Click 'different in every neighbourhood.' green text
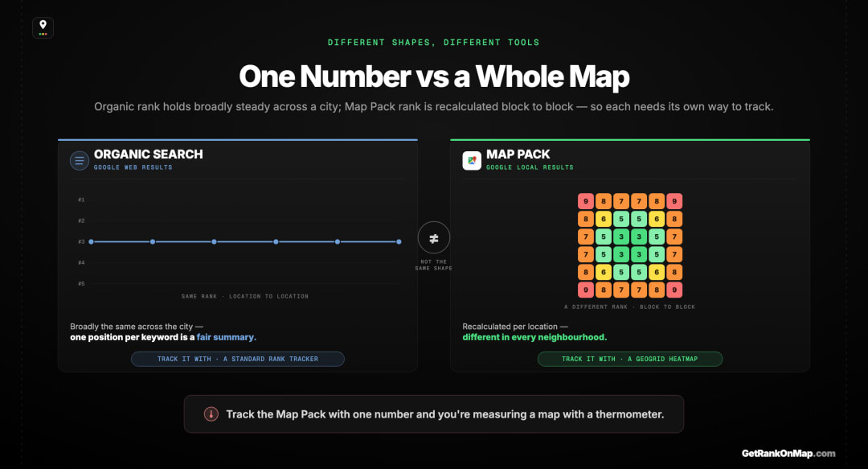 click(x=534, y=337)
